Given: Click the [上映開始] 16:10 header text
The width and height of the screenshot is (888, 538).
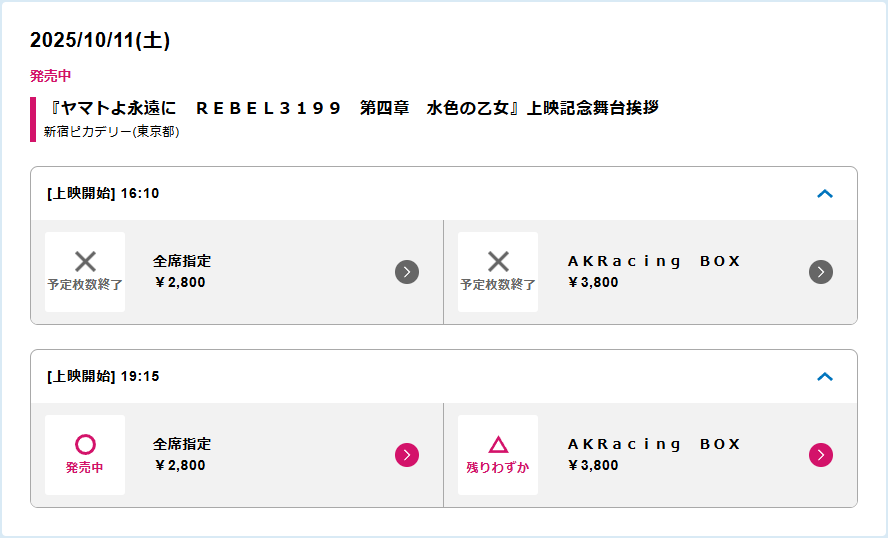Looking at the screenshot, I should (103, 194).
